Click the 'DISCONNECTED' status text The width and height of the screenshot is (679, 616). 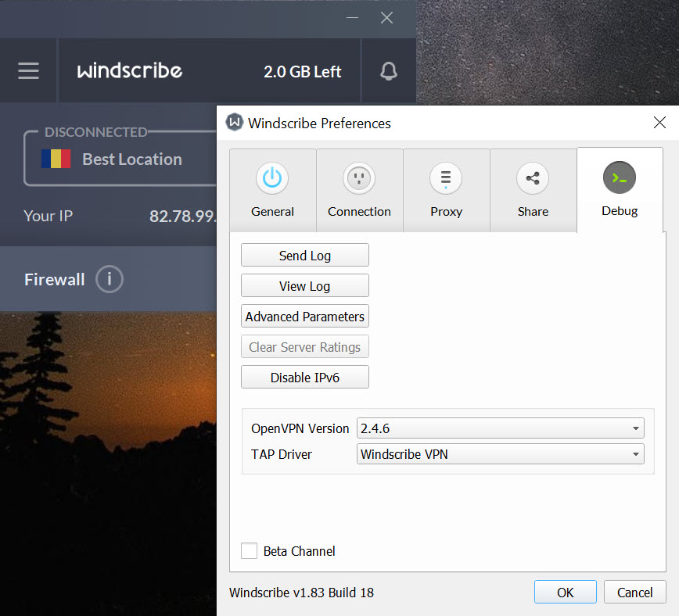(95, 132)
